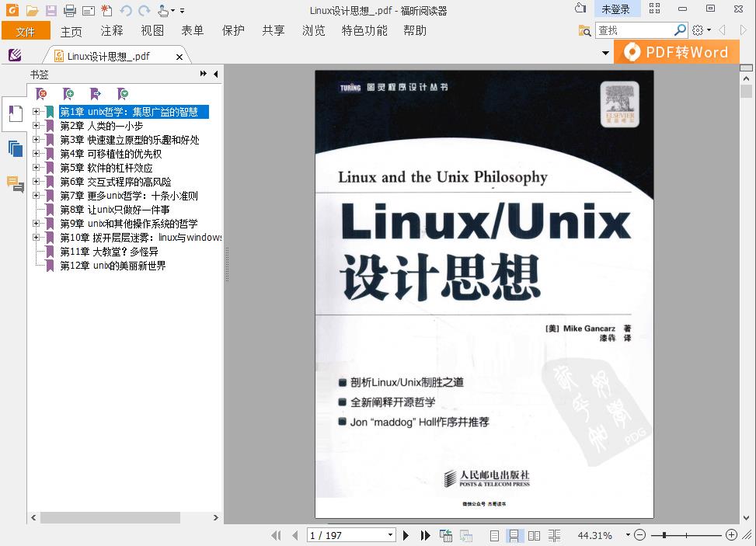Toggle continuous page view mode
This screenshot has height=546, width=756.
514,535
